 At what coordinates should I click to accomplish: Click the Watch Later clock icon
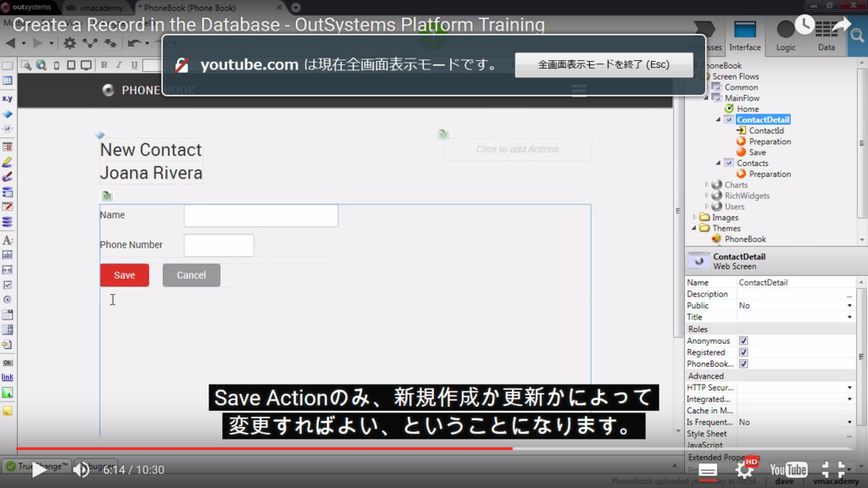click(804, 25)
